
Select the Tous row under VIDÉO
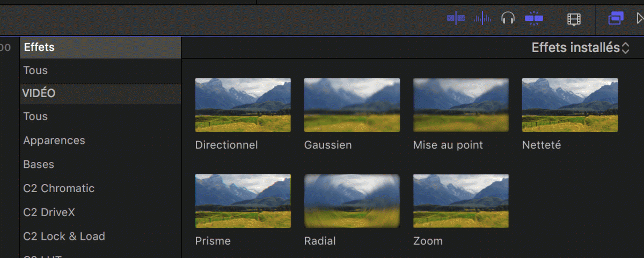[x=100, y=116]
